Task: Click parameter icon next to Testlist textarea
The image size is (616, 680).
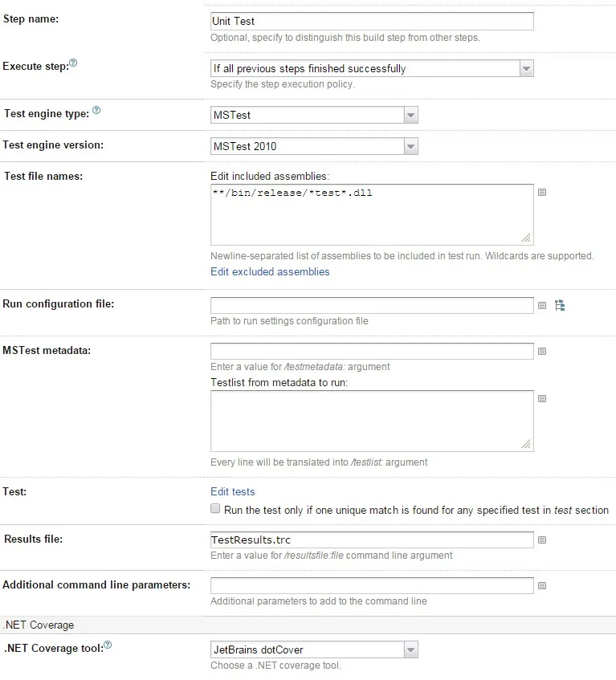Action: [542, 398]
